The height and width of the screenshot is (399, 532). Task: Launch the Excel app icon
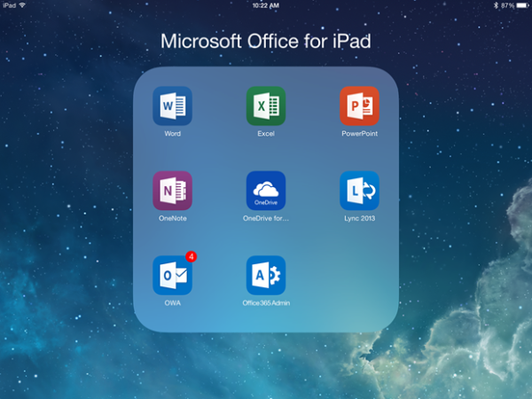(265, 106)
